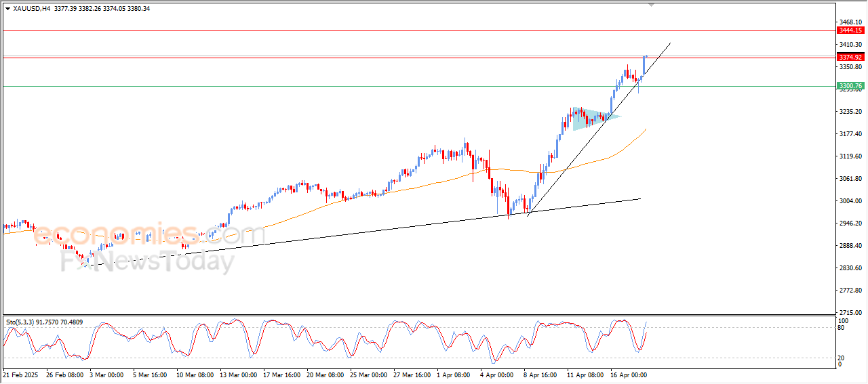Click the red 3444.15 price label
Viewport: 868px width, 384px height.
coord(850,30)
